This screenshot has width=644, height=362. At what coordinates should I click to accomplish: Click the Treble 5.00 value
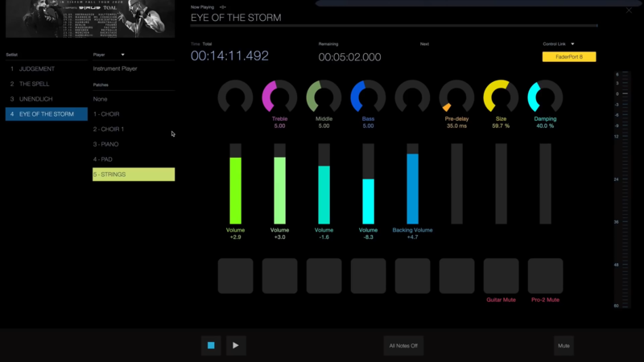click(x=279, y=126)
